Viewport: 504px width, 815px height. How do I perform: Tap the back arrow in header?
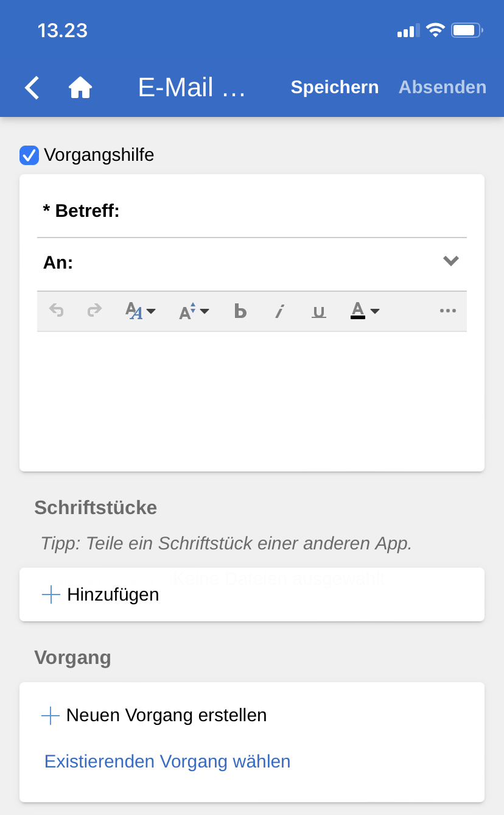tap(32, 88)
